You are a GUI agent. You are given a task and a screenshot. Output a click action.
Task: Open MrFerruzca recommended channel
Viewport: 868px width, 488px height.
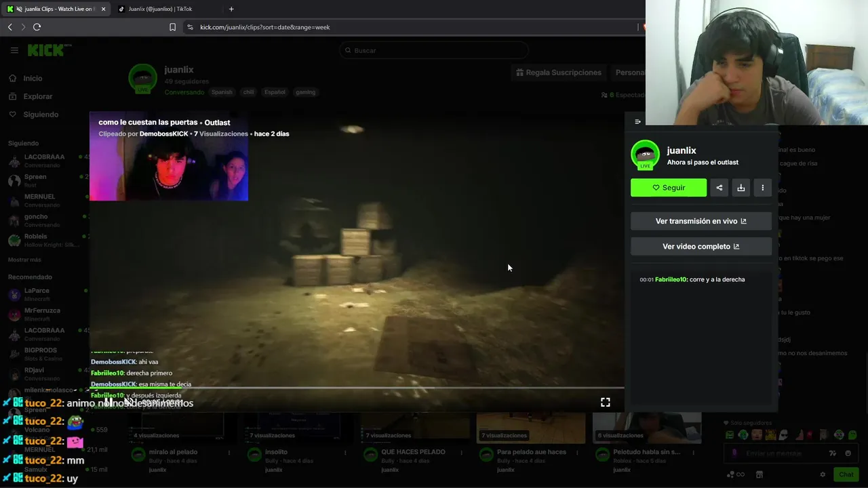[45, 314]
